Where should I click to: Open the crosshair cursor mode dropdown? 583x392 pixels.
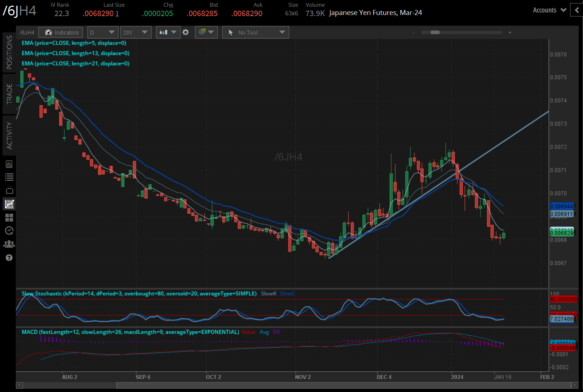(x=206, y=33)
